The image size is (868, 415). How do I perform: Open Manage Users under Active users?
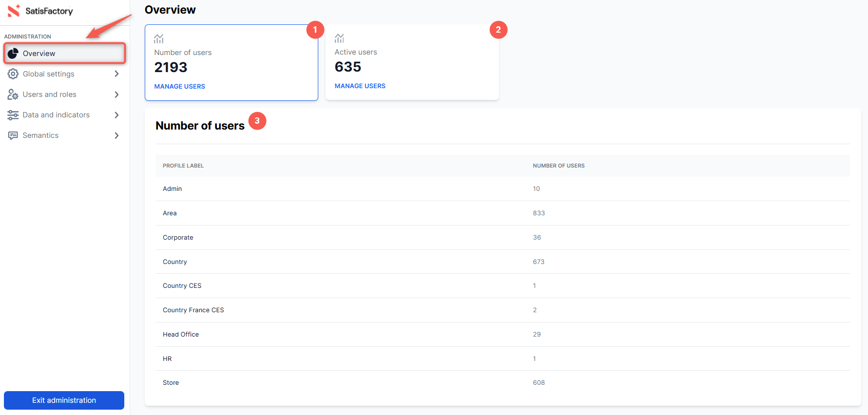click(x=360, y=86)
